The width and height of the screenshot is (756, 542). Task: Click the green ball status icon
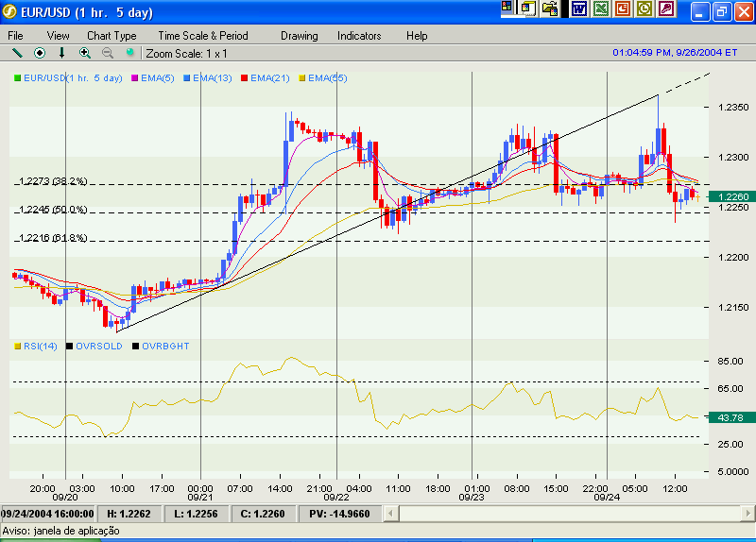pyautogui.click(x=129, y=52)
